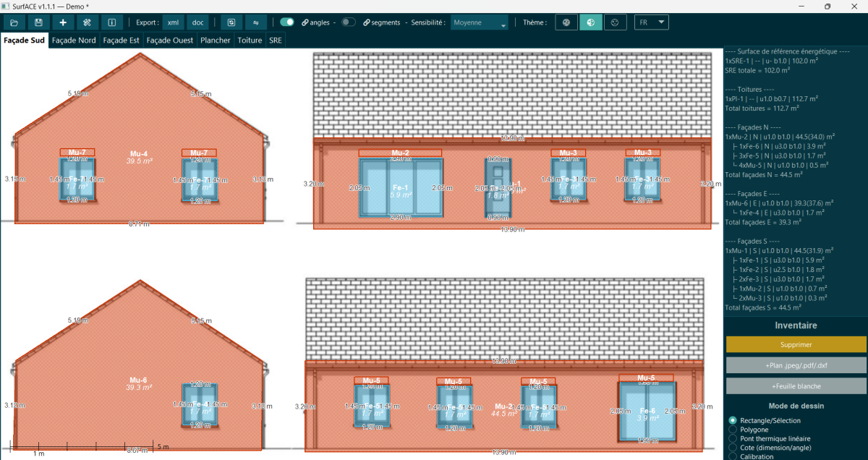Click the '4xMu-5 | N' inventory line
868x460 pixels.
[780, 164]
